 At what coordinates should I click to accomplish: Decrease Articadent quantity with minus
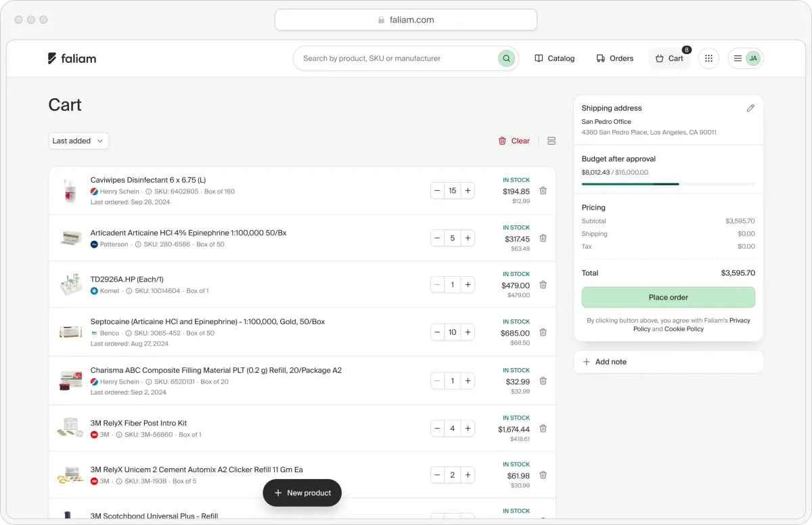click(438, 238)
